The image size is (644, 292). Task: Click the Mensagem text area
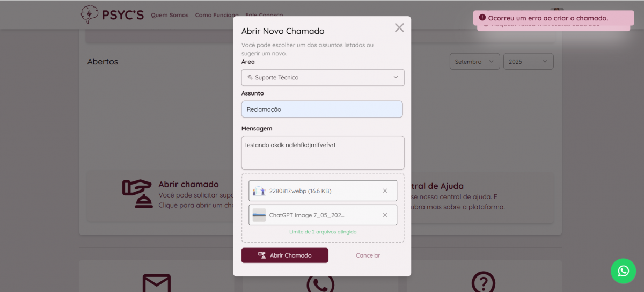(323, 152)
